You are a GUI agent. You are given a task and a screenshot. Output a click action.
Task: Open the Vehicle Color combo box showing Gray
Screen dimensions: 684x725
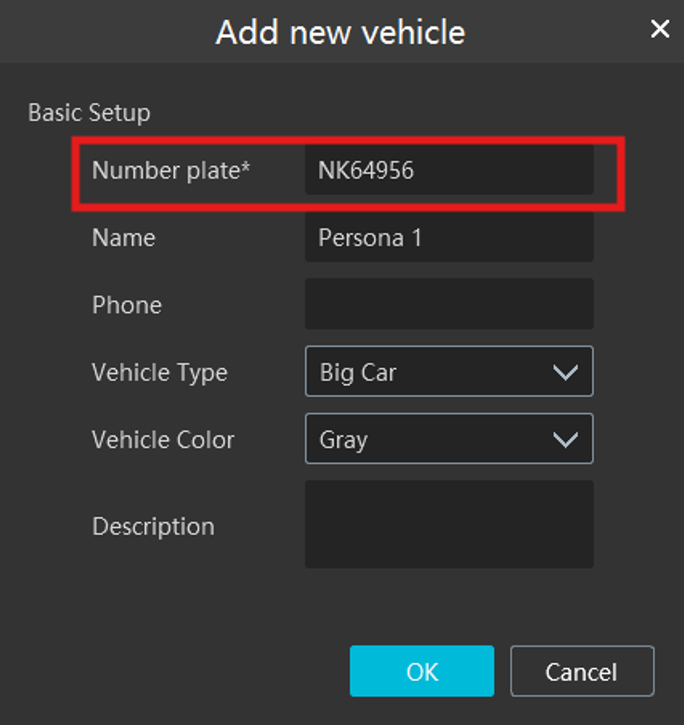[430, 439]
